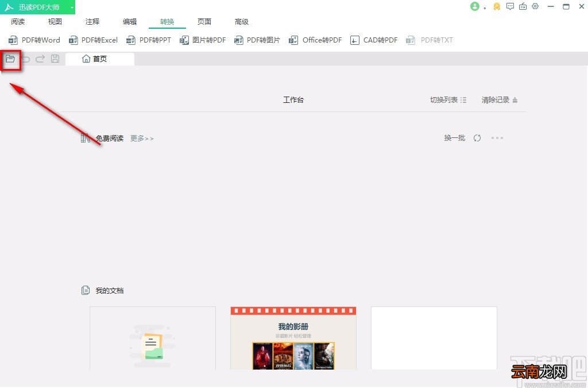Switch to the 编辑 menu tab
The image size is (588, 388).
click(x=130, y=22)
